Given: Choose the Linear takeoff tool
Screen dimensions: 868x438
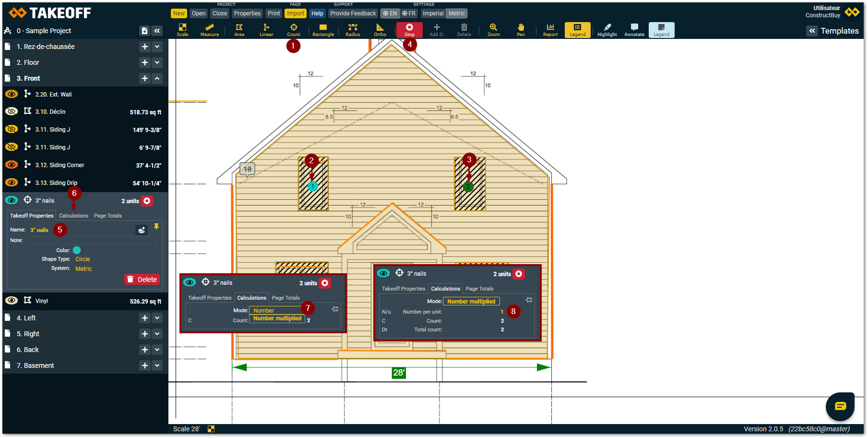Looking at the screenshot, I should (266, 30).
